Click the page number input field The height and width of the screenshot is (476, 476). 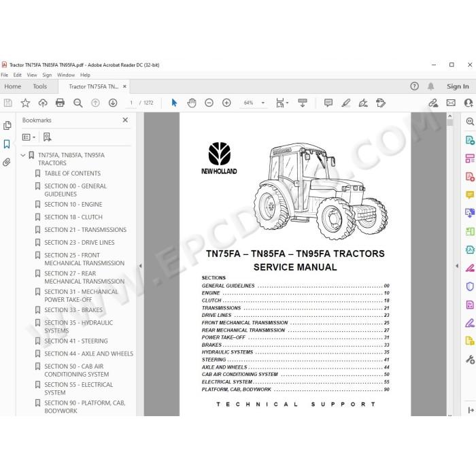tap(131, 103)
